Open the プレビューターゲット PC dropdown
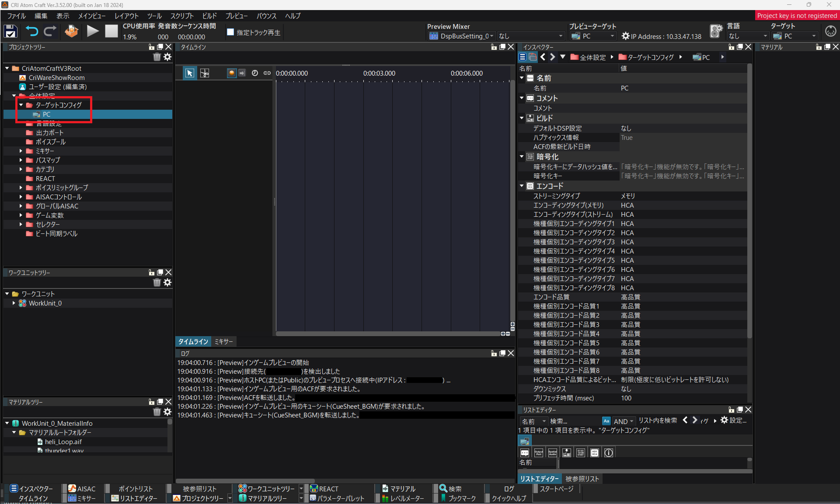The height and width of the screenshot is (504, 840). point(593,36)
